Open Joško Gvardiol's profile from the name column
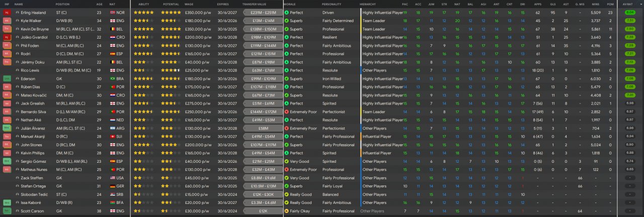644x217 pixels. point(33,37)
